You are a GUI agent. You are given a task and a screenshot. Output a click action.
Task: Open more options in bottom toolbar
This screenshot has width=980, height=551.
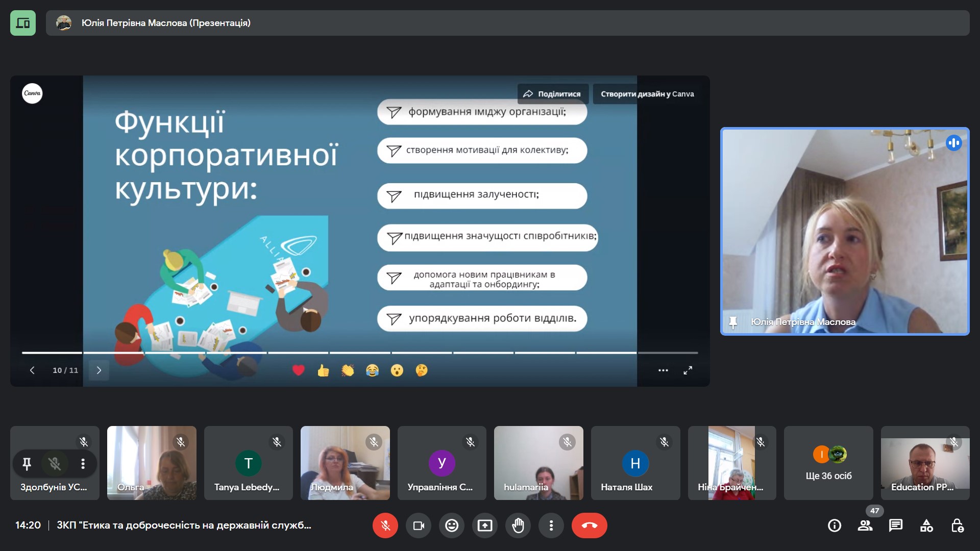551,525
